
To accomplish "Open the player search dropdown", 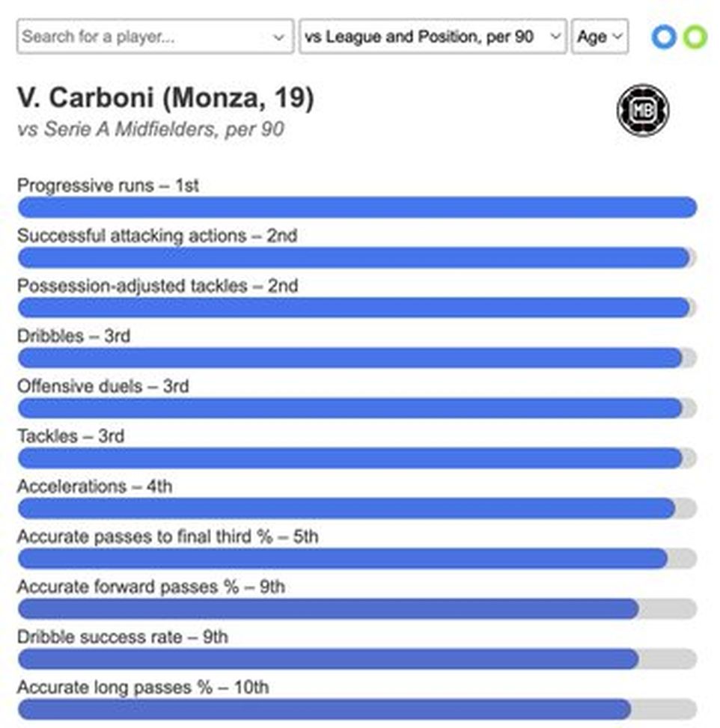I will (x=278, y=37).
